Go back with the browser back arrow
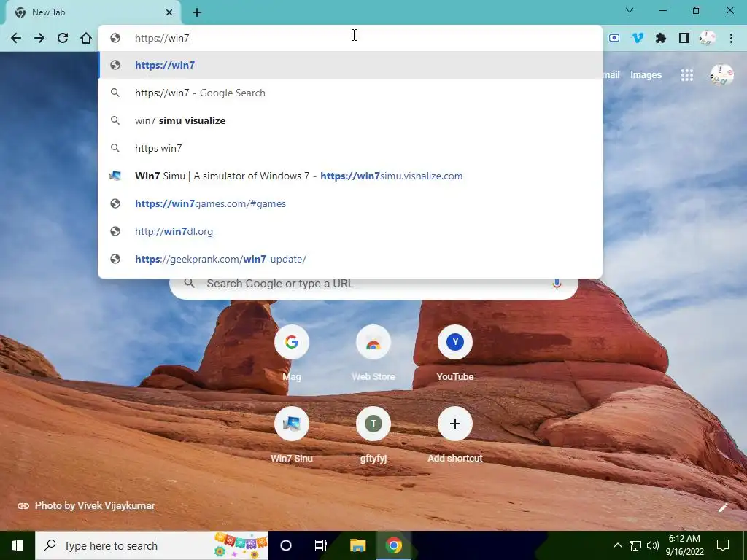The width and height of the screenshot is (747, 560). point(16,38)
